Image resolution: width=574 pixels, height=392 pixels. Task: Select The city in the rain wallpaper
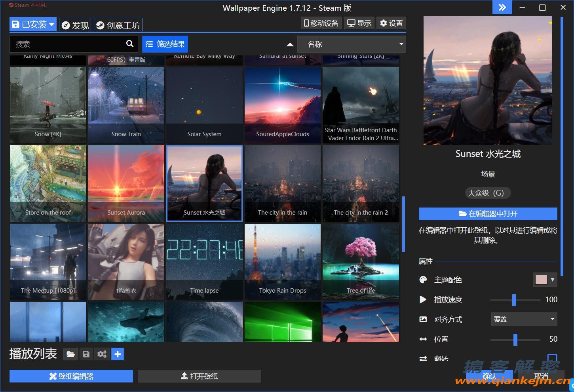(283, 183)
